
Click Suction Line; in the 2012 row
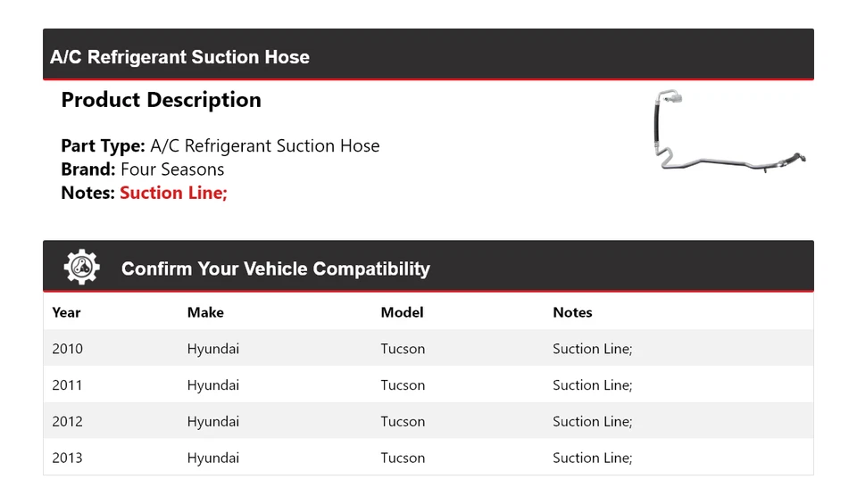coord(592,422)
